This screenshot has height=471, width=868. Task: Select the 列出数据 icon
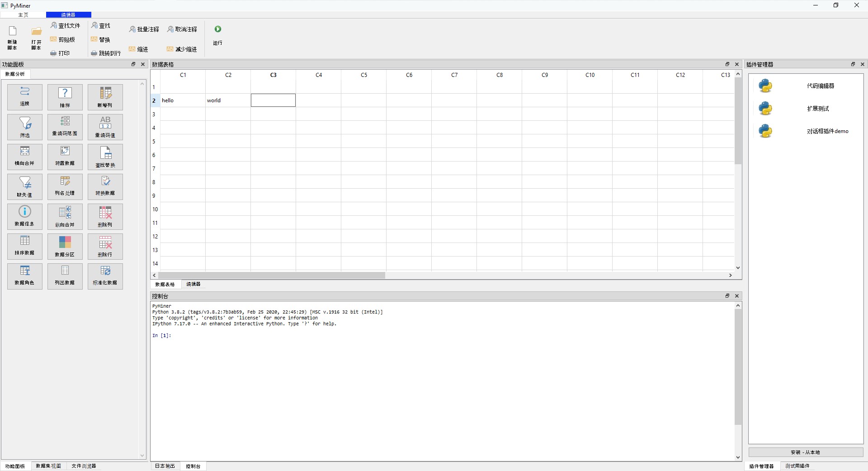[x=65, y=276]
